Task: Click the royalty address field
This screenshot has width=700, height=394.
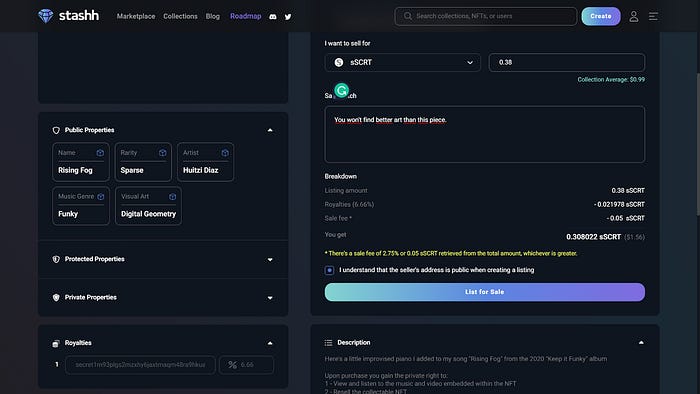Action: (140, 365)
